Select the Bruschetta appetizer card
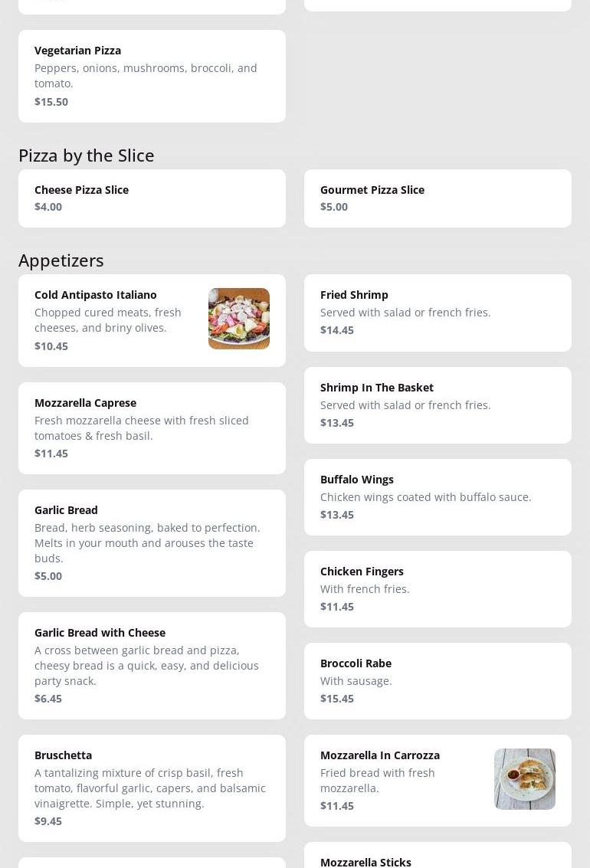The width and height of the screenshot is (590, 868). [152, 788]
